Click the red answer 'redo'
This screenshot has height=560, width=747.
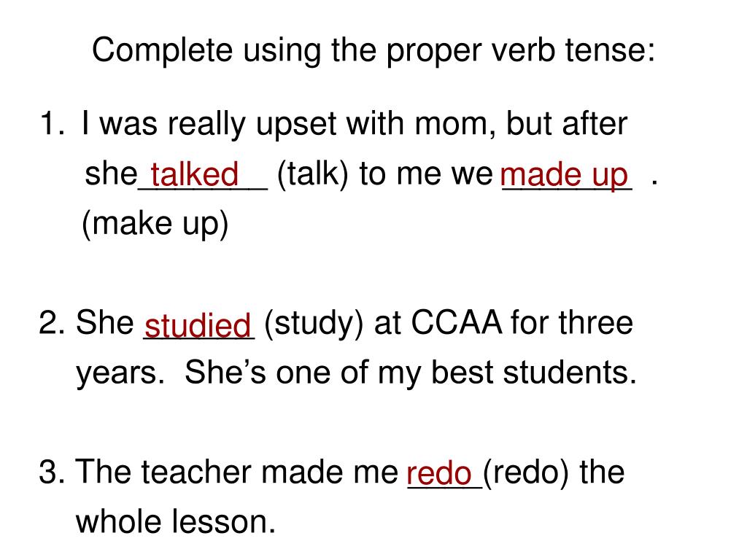coord(438,473)
